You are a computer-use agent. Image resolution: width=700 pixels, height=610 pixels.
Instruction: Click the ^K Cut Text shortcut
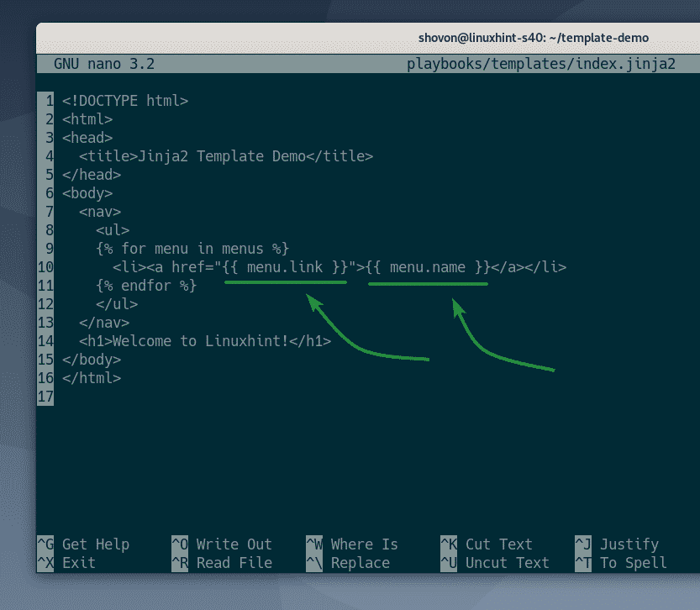[x=487, y=544]
